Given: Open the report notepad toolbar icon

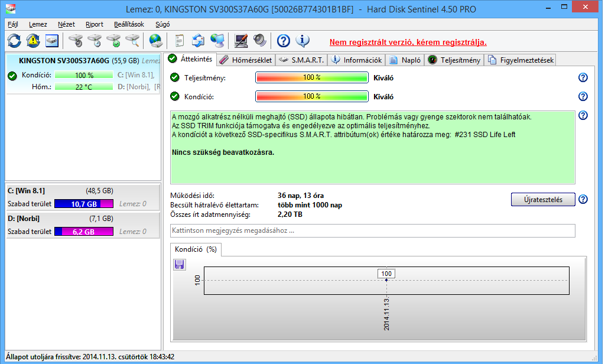Looking at the screenshot, I should (x=180, y=41).
